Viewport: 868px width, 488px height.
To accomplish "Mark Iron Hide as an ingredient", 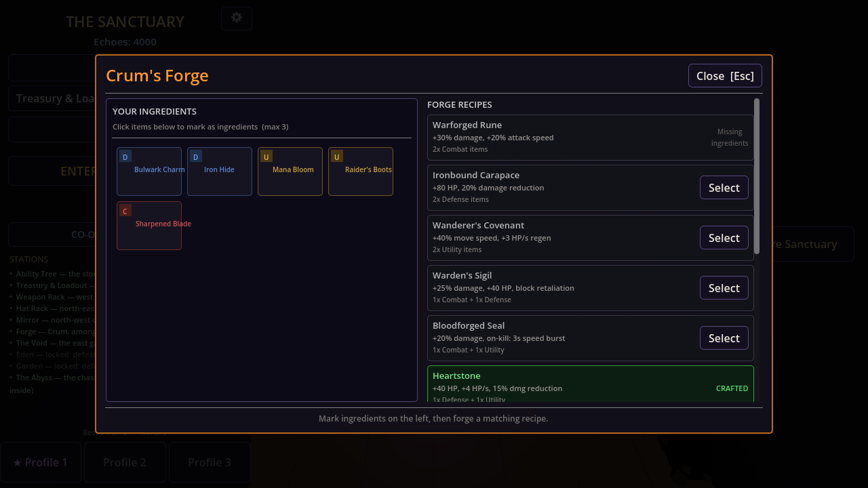I will click(220, 171).
